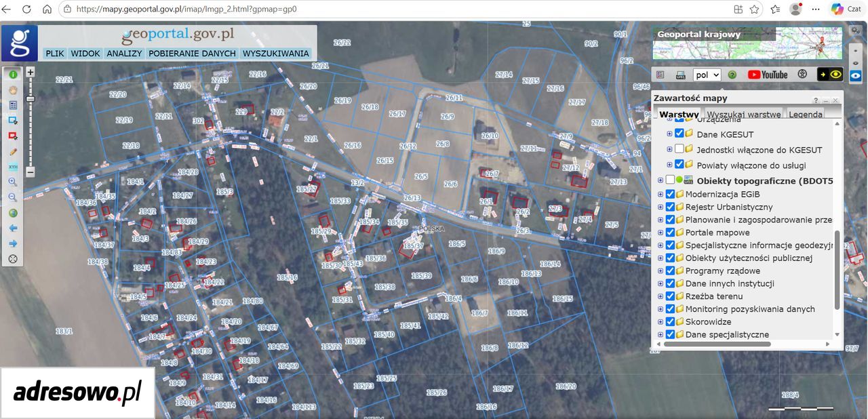Click the geoportal 'g' logo
Screen dimensions: 868x419
19,43
